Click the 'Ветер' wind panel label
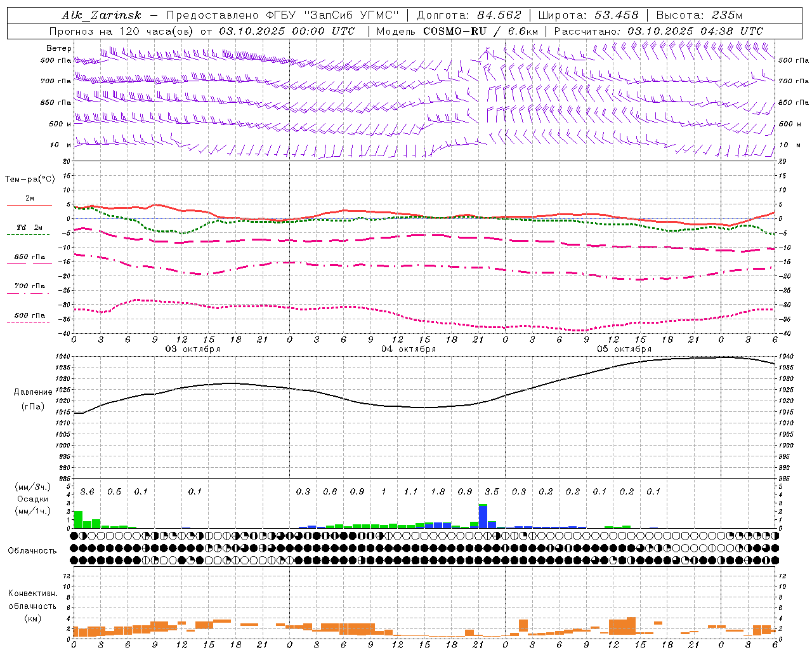Viewport: 812px width, 650px height. [x=59, y=48]
